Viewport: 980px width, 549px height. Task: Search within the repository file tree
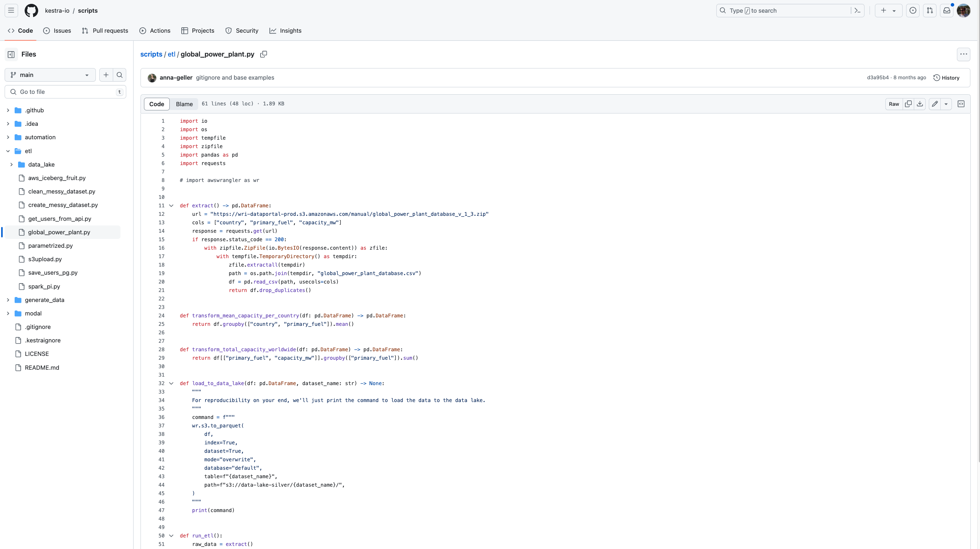pos(119,75)
